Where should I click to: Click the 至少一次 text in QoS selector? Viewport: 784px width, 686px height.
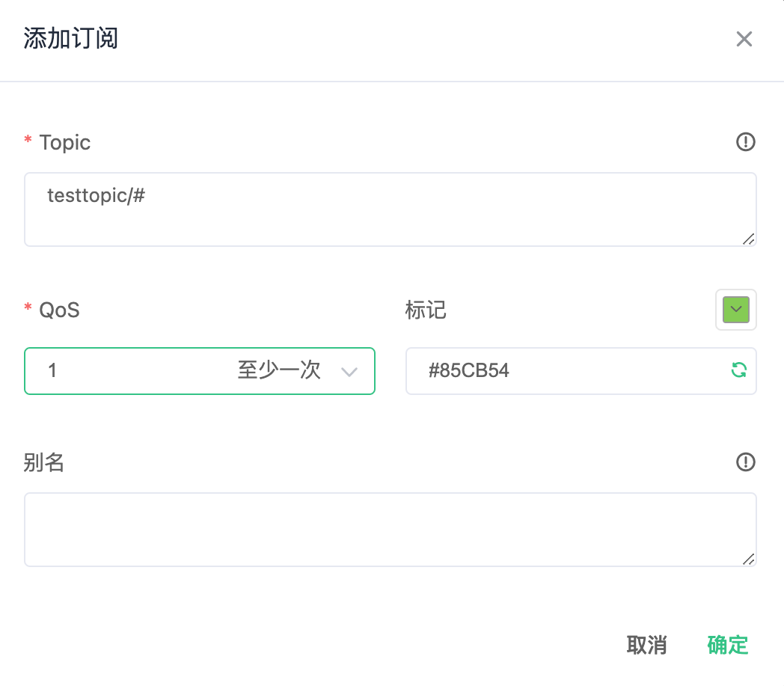(x=279, y=370)
